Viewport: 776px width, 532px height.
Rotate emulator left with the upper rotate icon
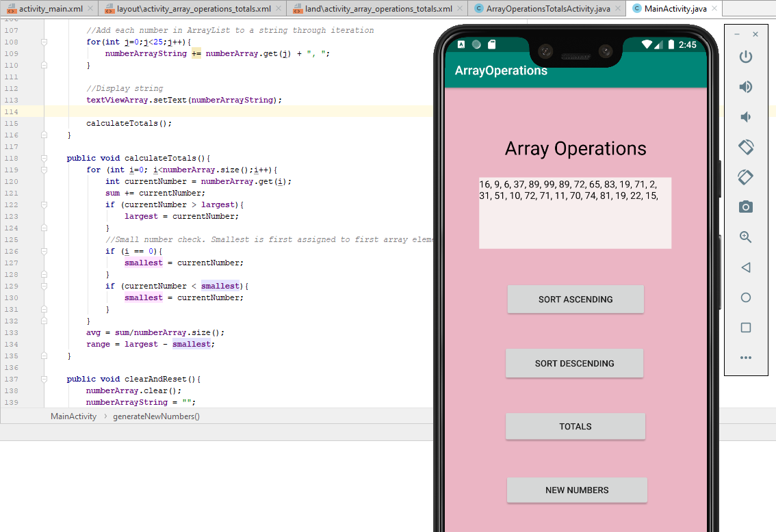pos(746,147)
